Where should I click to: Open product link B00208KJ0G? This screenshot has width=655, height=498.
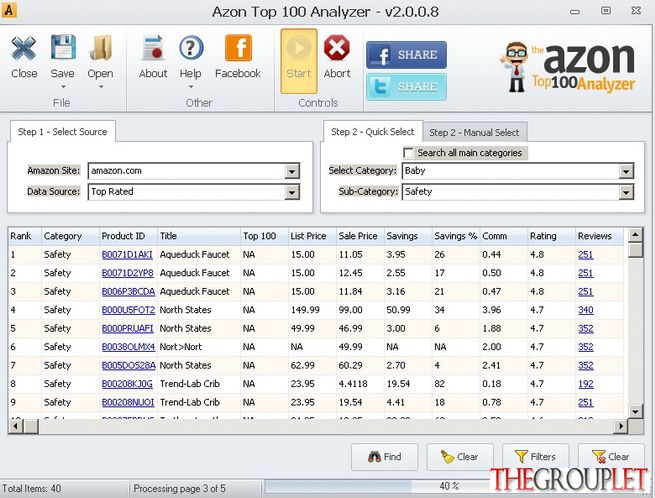click(x=127, y=384)
